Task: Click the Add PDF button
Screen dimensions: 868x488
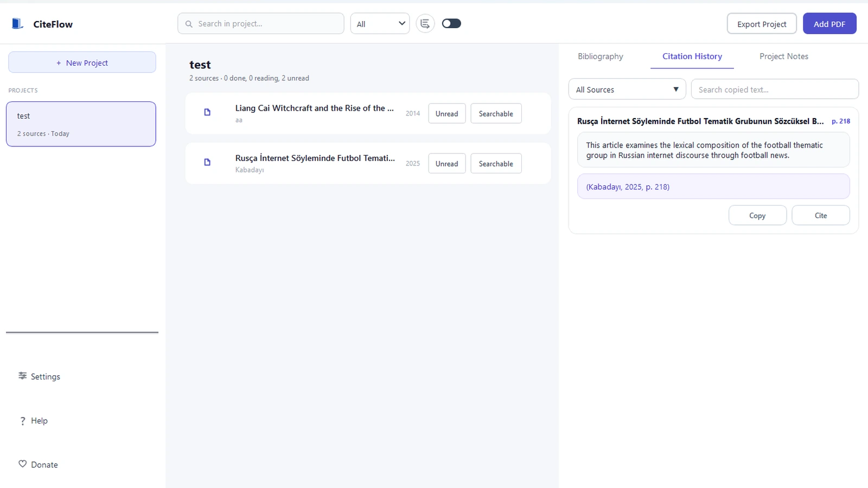Action: (829, 24)
